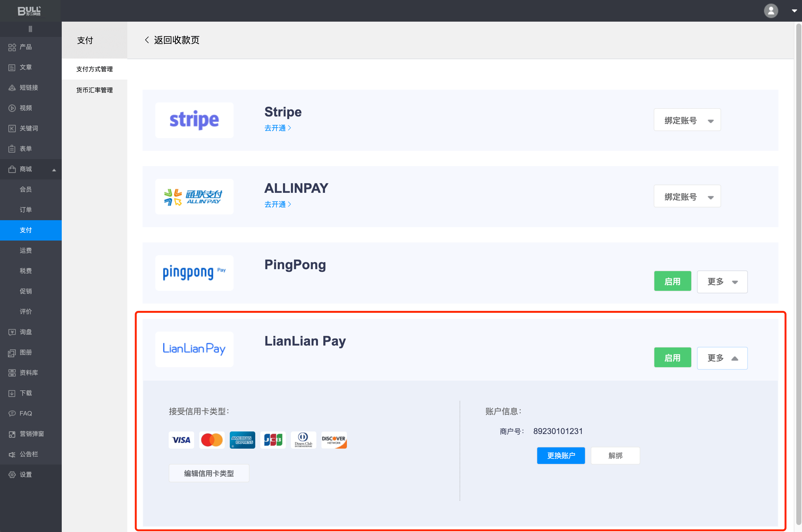Enable LianLian Pay with 启用 button
The width and height of the screenshot is (802, 532).
672,358
